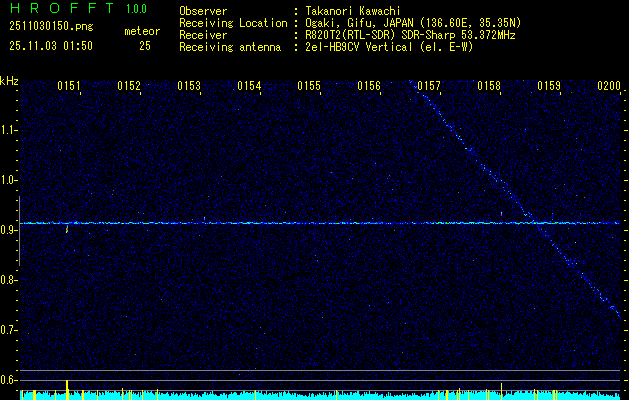Click the date stamp 25.11.03 01:50
The height and width of the screenshot is (400, 629).
(x=51, y=46)
